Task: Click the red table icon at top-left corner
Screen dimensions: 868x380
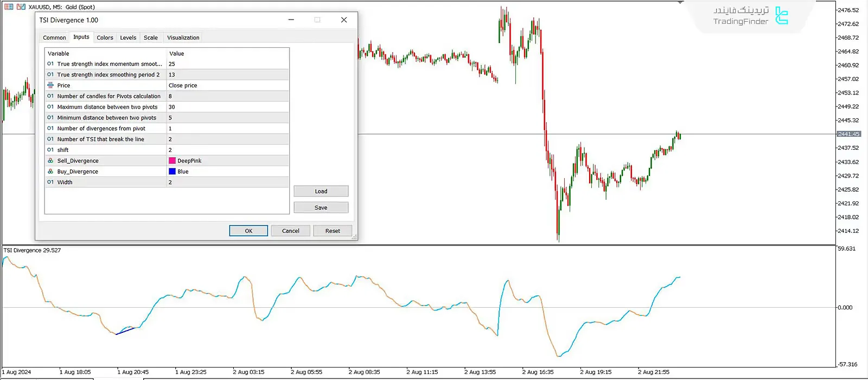Action: tap(9, 7)
